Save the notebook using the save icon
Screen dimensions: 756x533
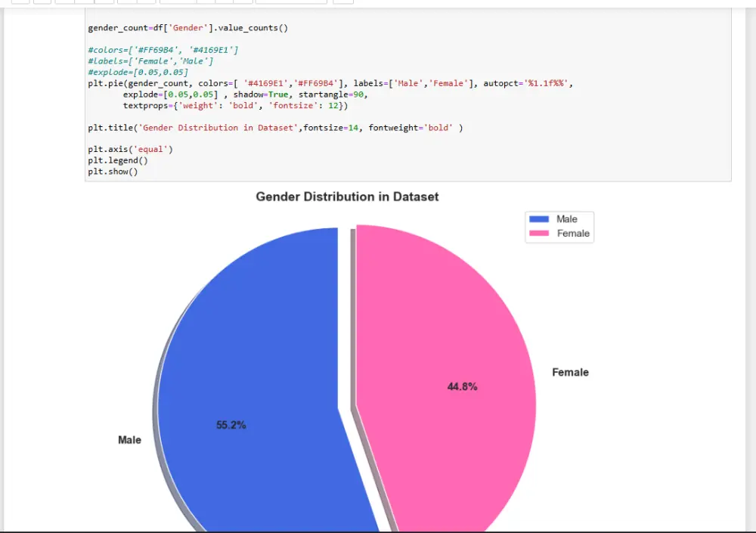coord(20,2)
